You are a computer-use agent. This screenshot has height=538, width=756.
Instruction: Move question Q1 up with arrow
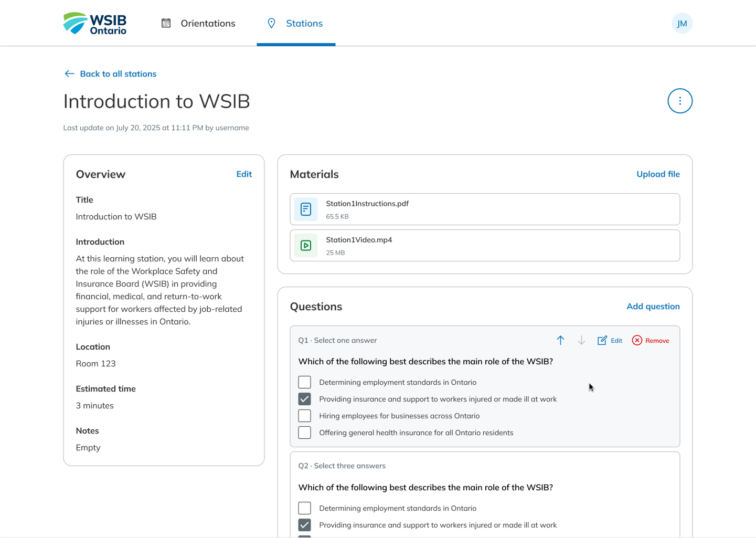click(x=560, y=341)
